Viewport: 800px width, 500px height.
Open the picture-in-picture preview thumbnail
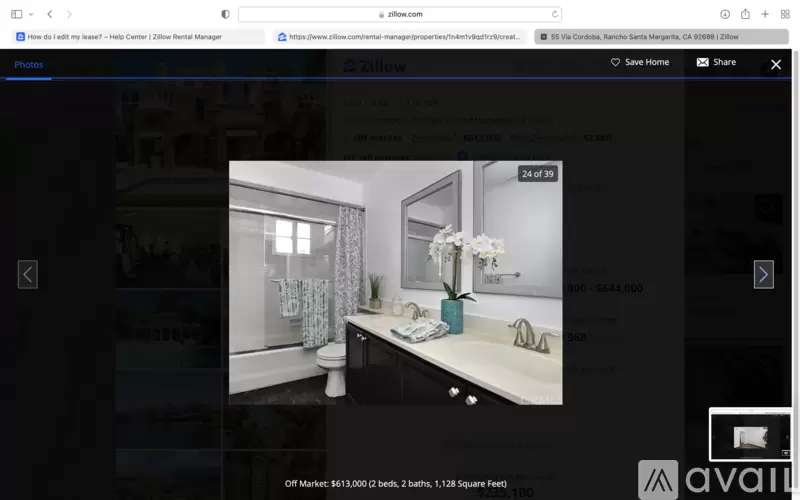750,435
